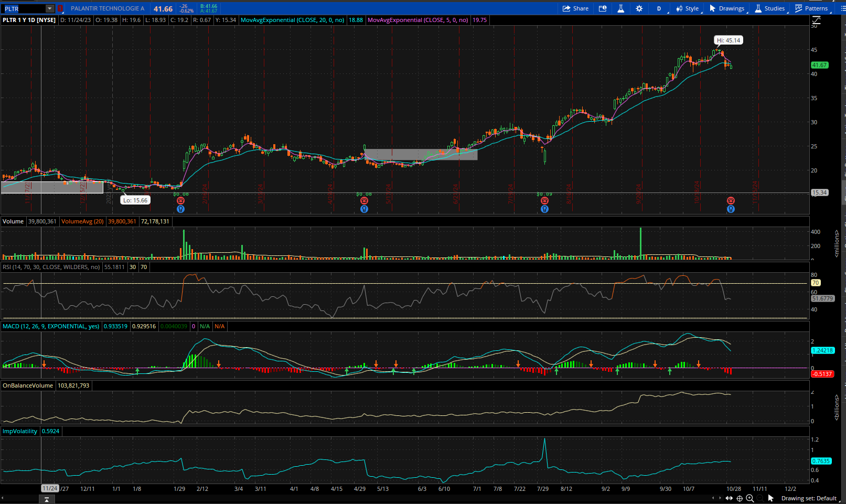This screenshot has height=504, width=846.
Task: Select the MovAvgExponential 20 study label
Action: [x=293, y=20]
